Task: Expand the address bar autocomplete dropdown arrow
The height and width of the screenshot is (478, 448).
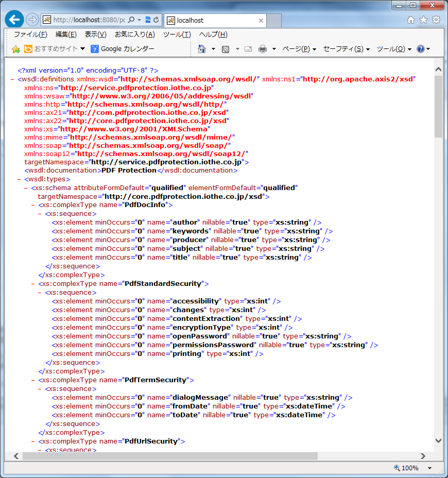Action: tap(139, 20)
